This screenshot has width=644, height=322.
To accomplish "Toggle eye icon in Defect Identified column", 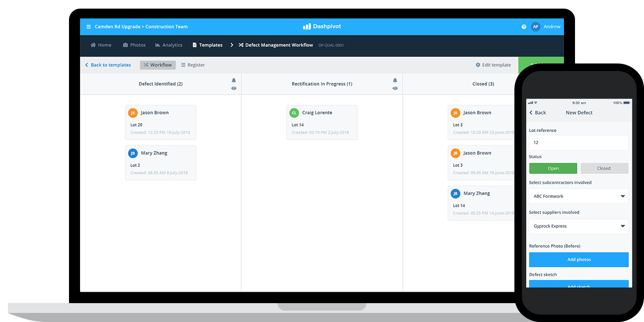I will pyautogui.click(x=234, y=88).
